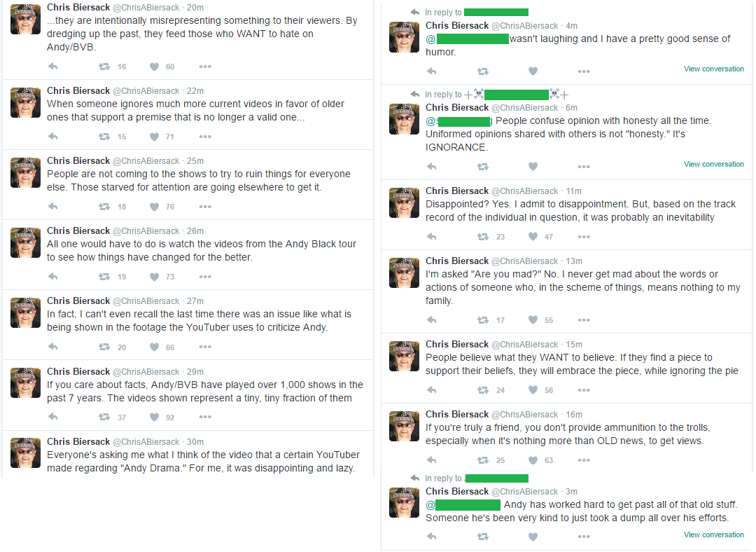Open more options on the 'sense of humor' reply

click(584, 71)
